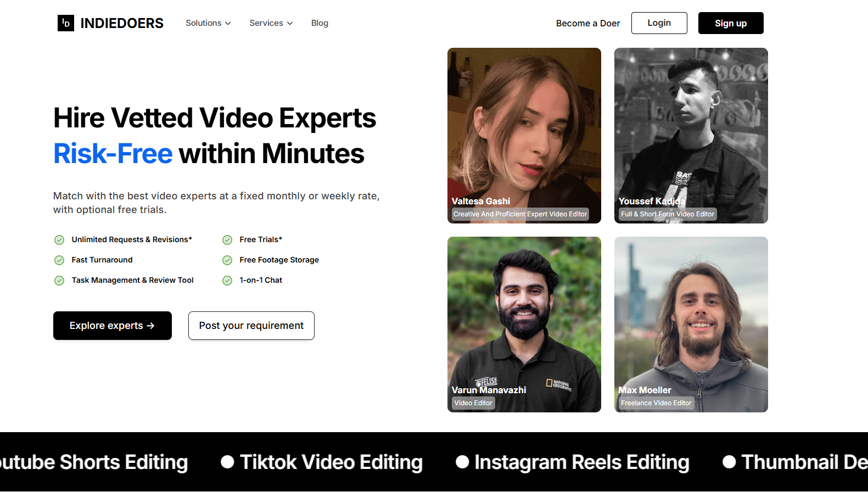Click the Login button
Screen dimensions: 868x492
pos(659,23)
